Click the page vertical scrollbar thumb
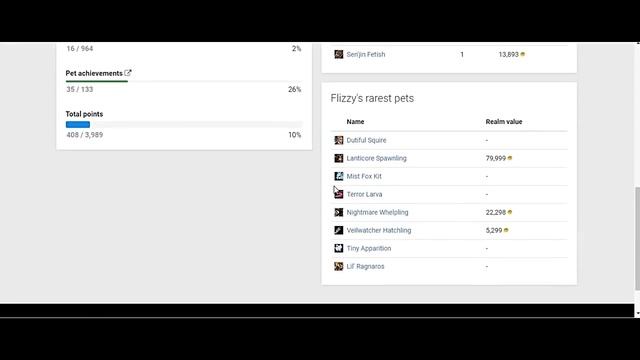The width and height of the screenshot is (640, 360). (637, 238)
